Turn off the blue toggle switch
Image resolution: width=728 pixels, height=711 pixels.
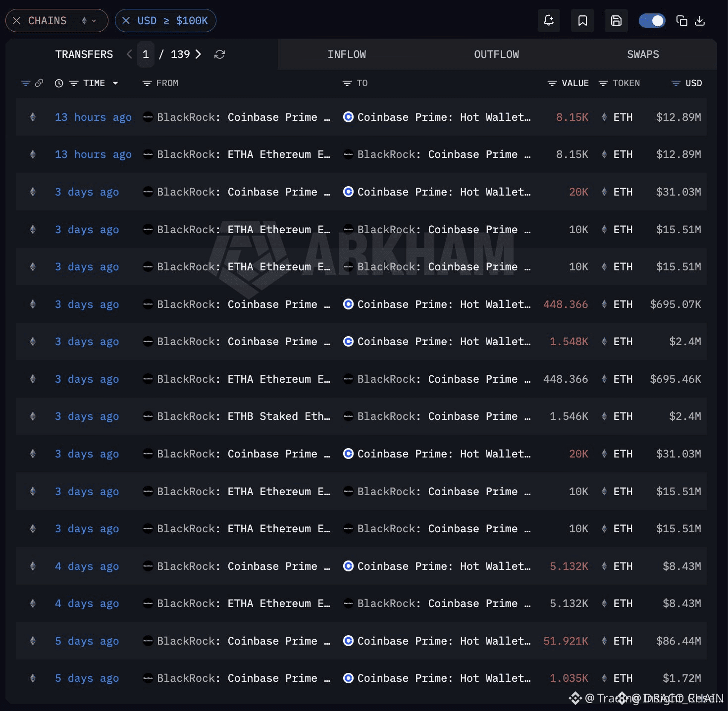pos(652,20)
